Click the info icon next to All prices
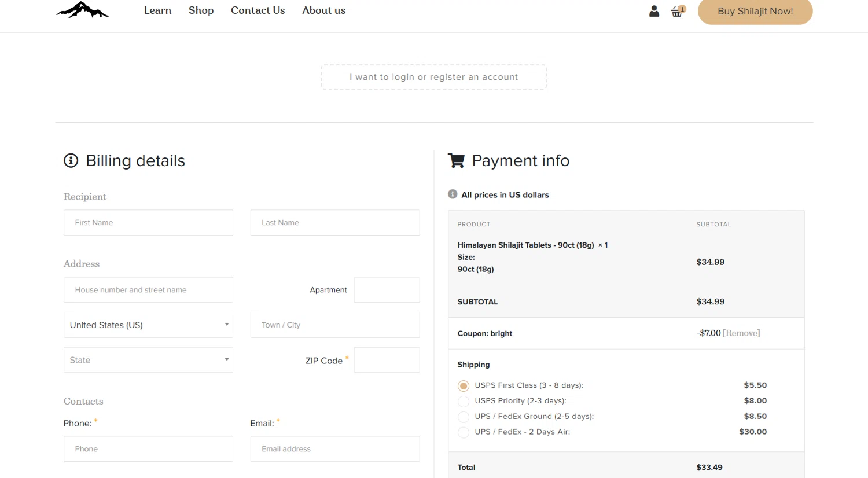 (x=453, y=194)
